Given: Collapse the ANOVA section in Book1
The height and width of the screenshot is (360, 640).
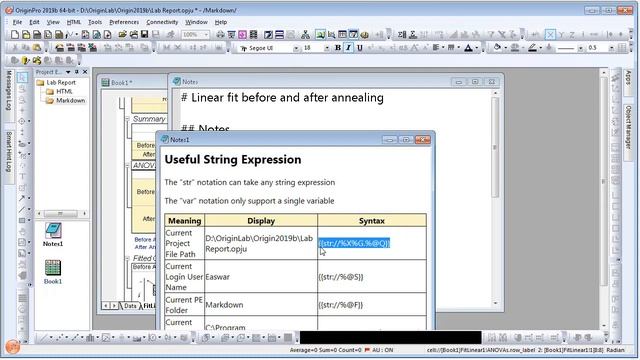Looking at the screenshot, I should click(127, 165).
